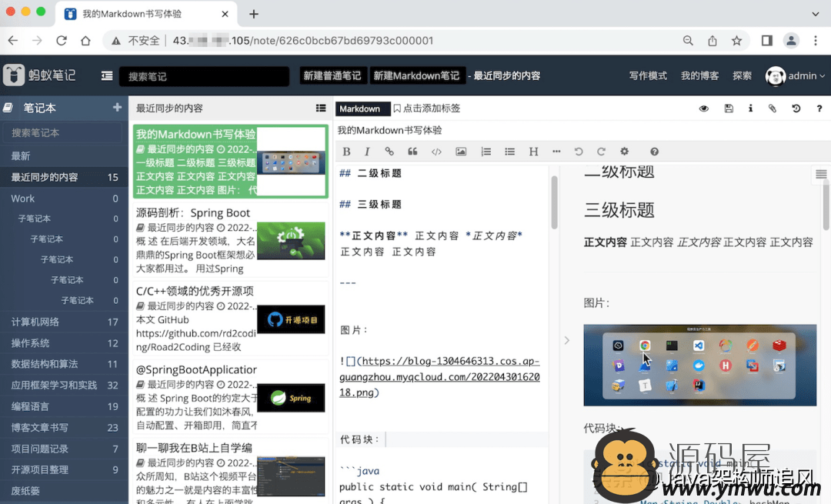Viewport: 831px width, 504px height.
Task: Toggle 写作模式 writing mode
Action: pos(648,75)
